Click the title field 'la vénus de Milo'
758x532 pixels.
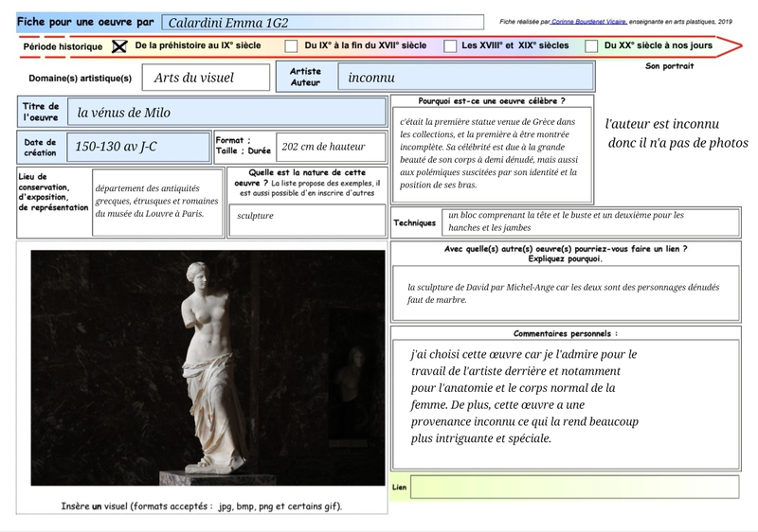point(226,113)
